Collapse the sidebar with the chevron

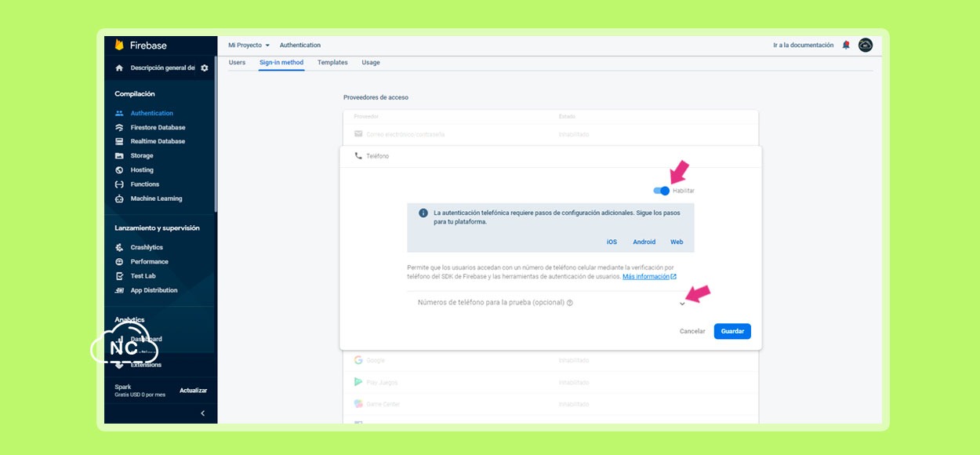[x=202, y=413]
